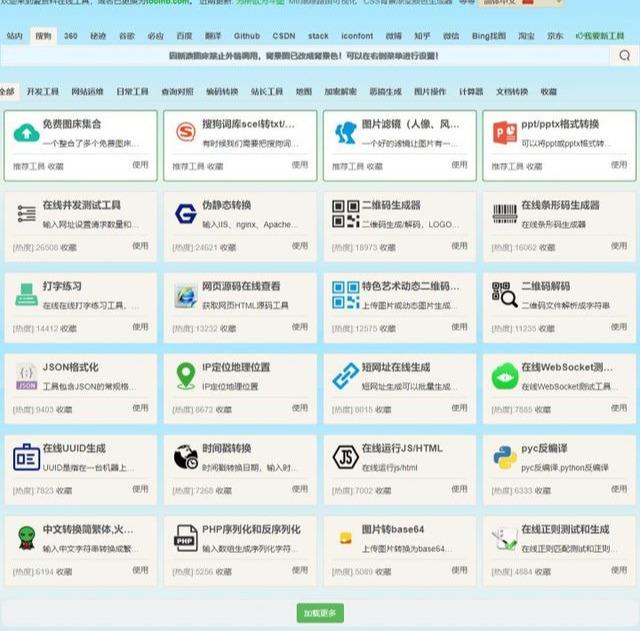
Task: Select the 计算器 category tab
Action: click(x=471, y=91)
